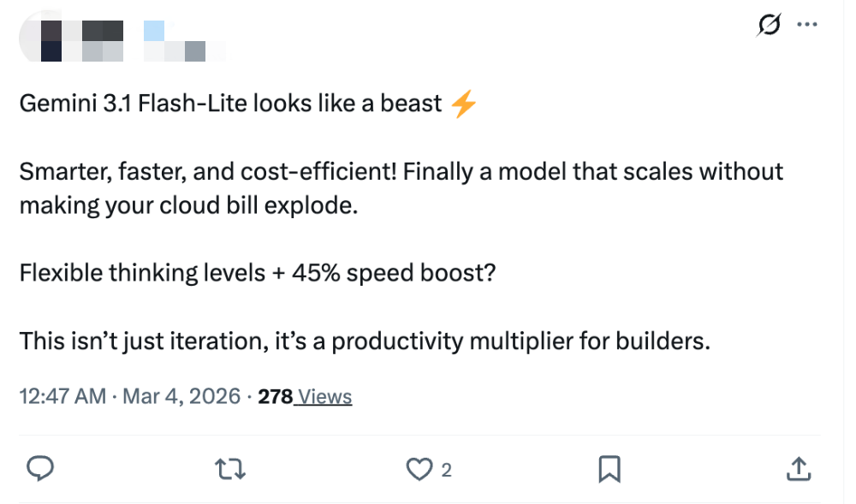
Task: Click the 12:47 AM post time
Action: (x=62, y=396)
